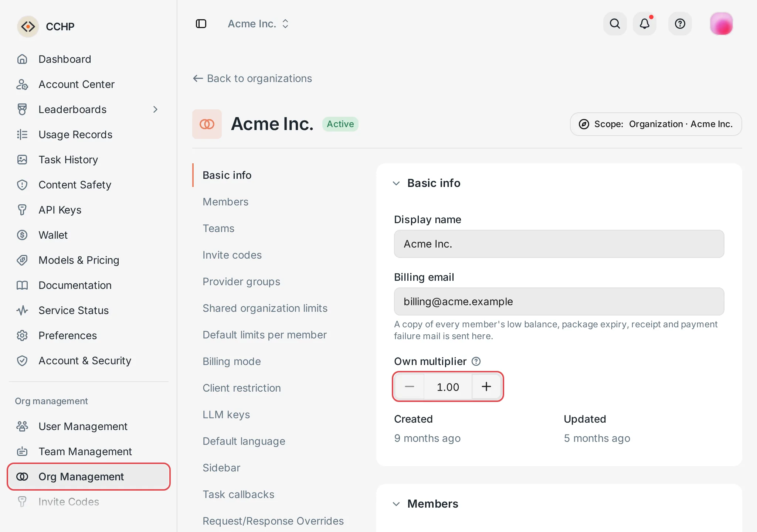Click the Dashboard home icon

[22, 59]
